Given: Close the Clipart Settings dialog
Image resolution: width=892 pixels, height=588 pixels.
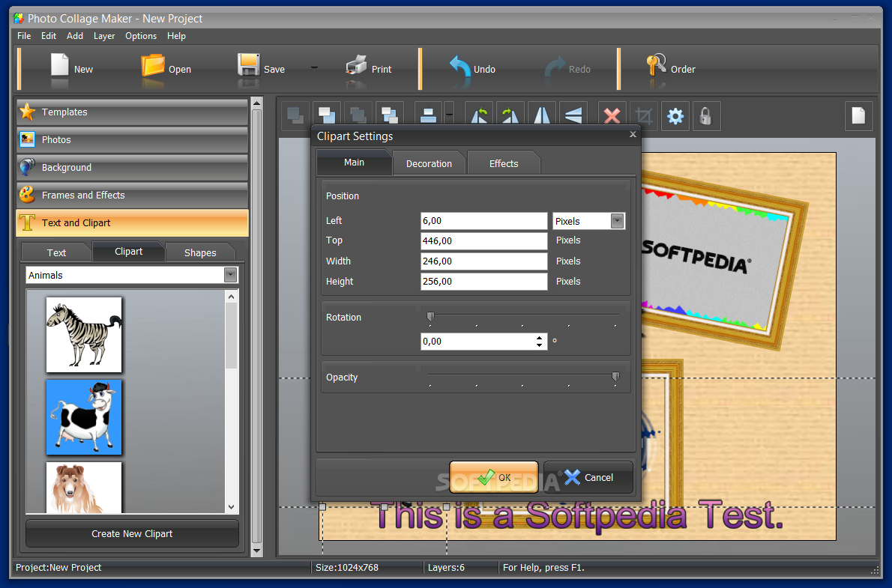Looking at the screenshot, I should (x=633, y=135).
